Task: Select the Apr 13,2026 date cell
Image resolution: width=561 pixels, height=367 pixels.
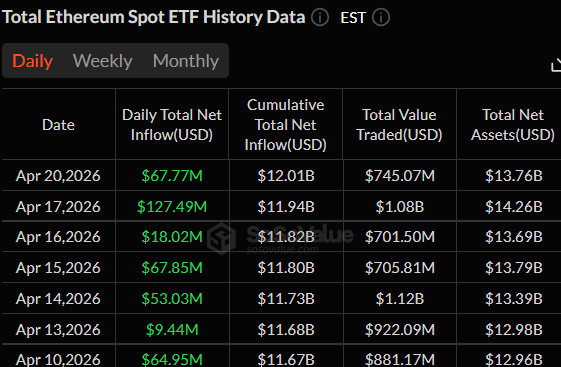Action: point(58,329)
